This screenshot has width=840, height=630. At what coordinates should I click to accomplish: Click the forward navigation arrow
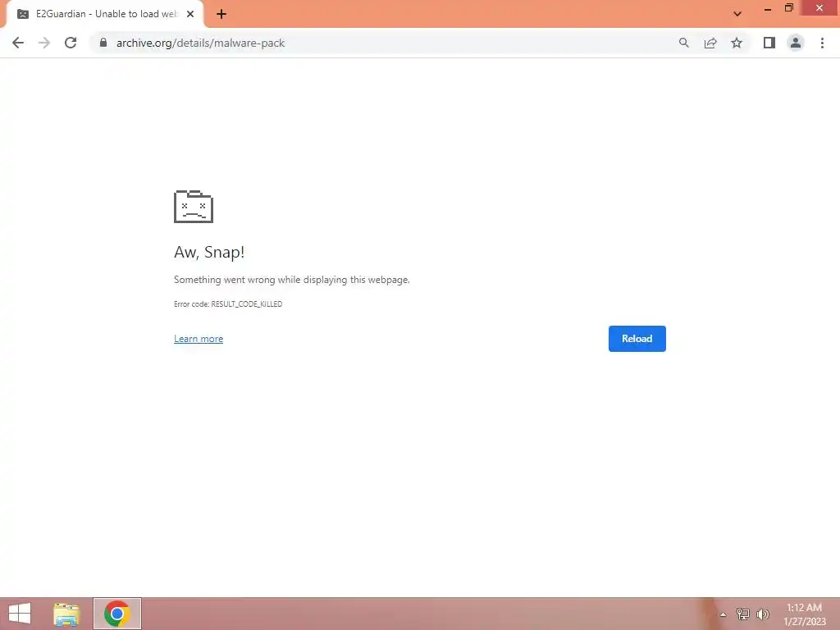point(44,43)
